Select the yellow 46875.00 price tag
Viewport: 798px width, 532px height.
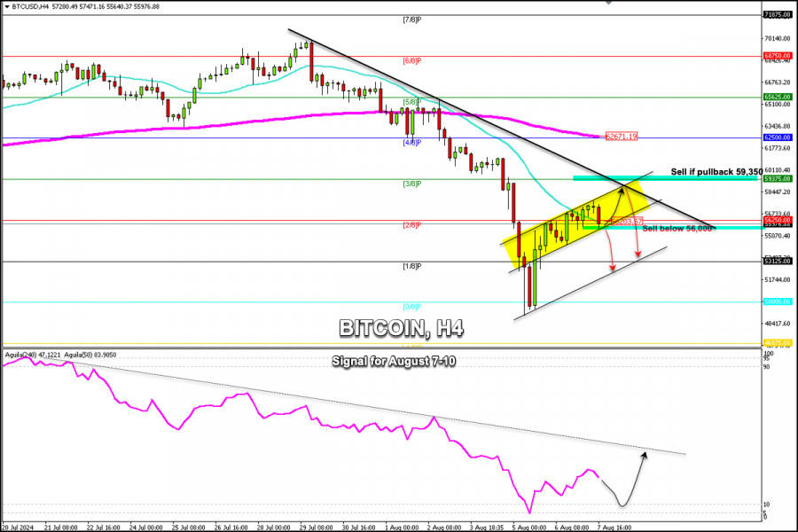click(x=777, y=343)
